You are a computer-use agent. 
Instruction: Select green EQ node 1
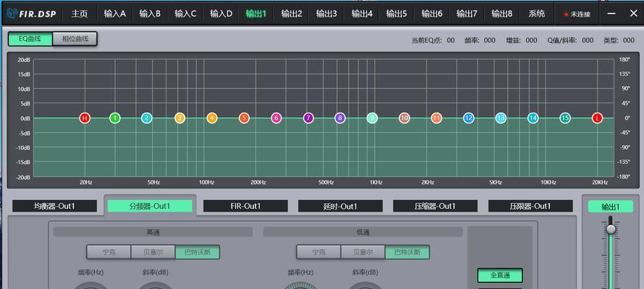pos(115,118)
